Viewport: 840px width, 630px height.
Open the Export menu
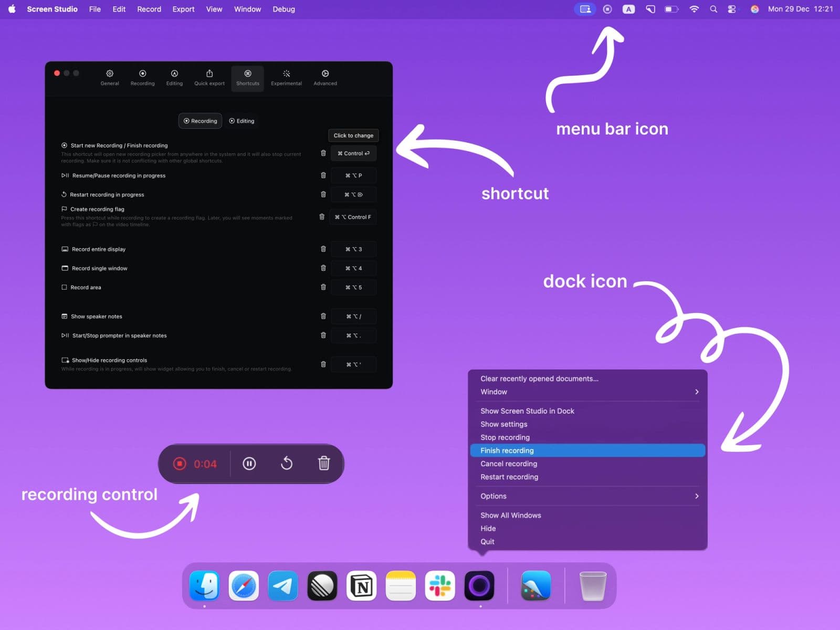pos(183,9)
